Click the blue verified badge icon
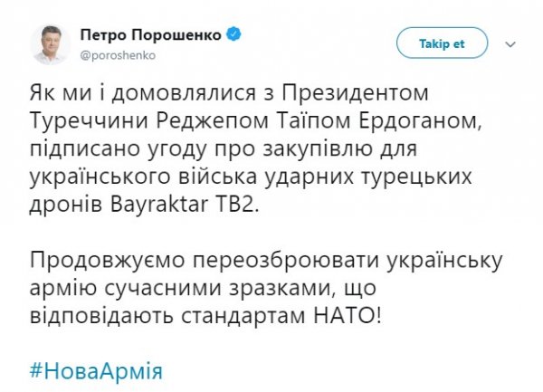This screenshot has width=543, height=392. coord(234,35)
